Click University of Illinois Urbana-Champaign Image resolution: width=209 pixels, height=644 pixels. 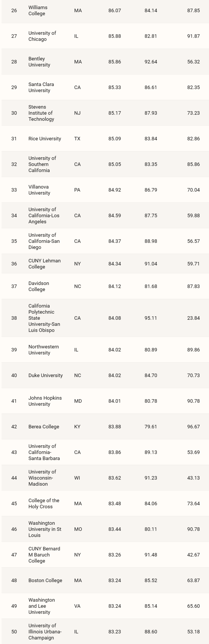point(45,631)
